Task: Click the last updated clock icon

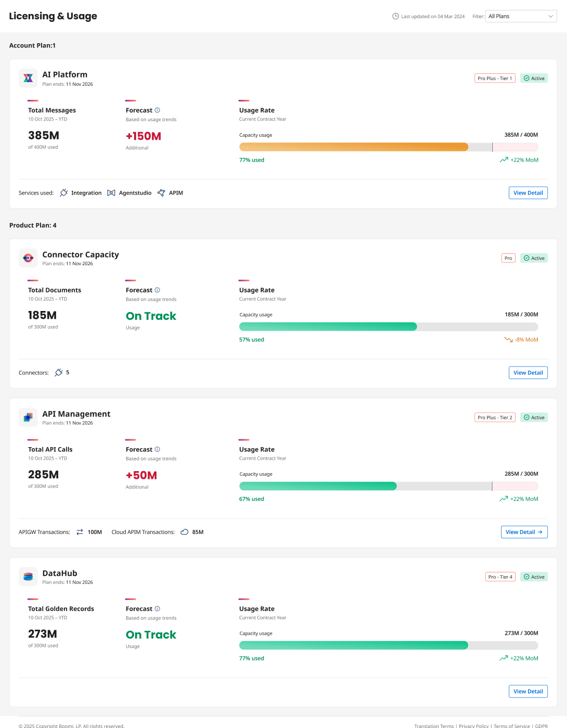Action: point(395,16)
